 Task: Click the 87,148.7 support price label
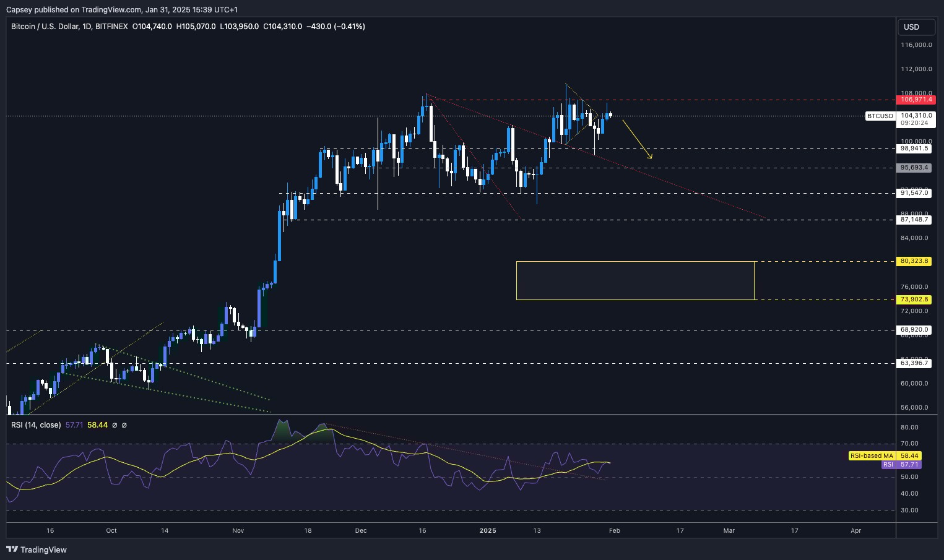914,219
